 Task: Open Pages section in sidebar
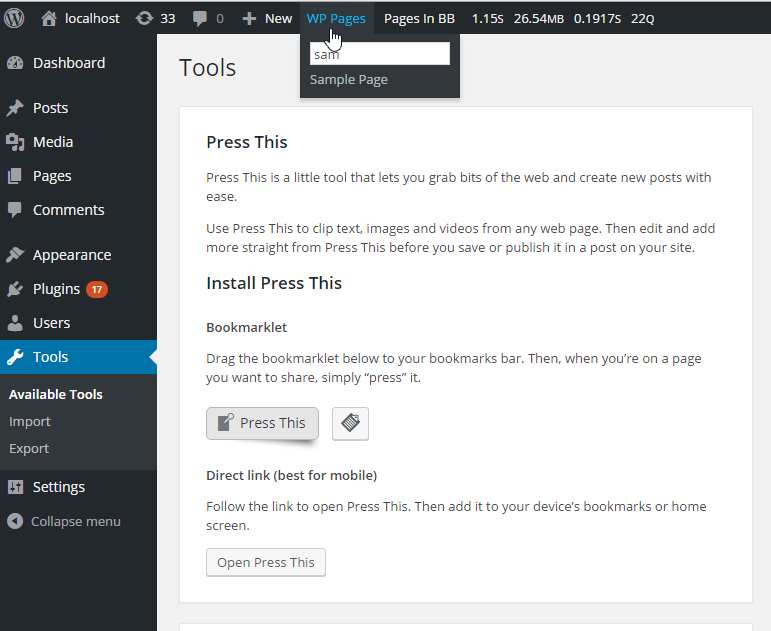[x=52, y=176]
